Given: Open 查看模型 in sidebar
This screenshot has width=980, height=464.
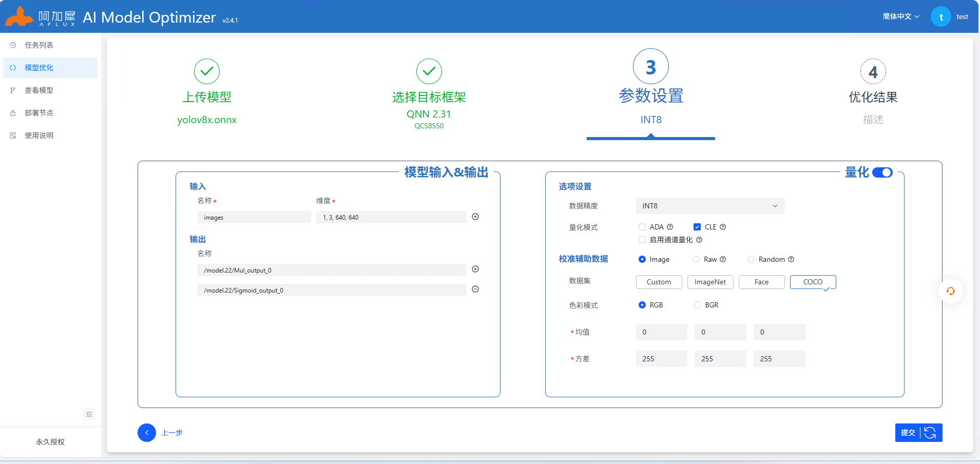Looking at the screenshot, I should (x=50, y=90).
